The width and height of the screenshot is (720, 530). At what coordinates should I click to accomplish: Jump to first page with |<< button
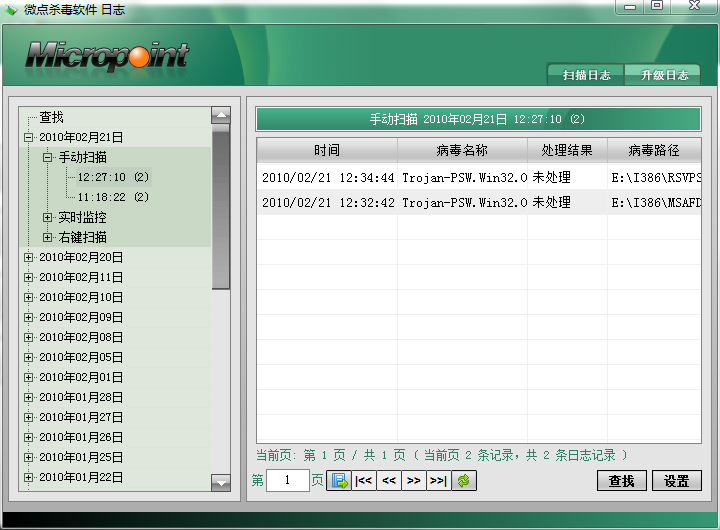click(x=364, y=481)
